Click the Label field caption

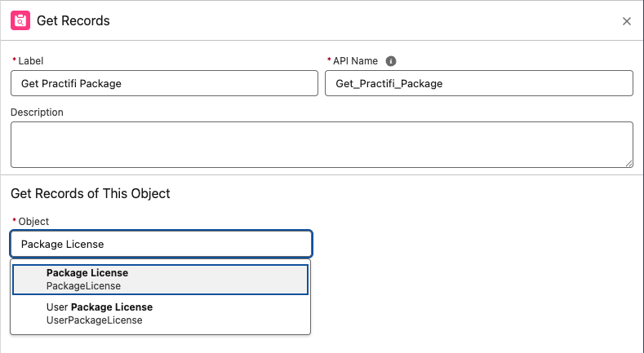pyautogui.click(x=30, y=60)
